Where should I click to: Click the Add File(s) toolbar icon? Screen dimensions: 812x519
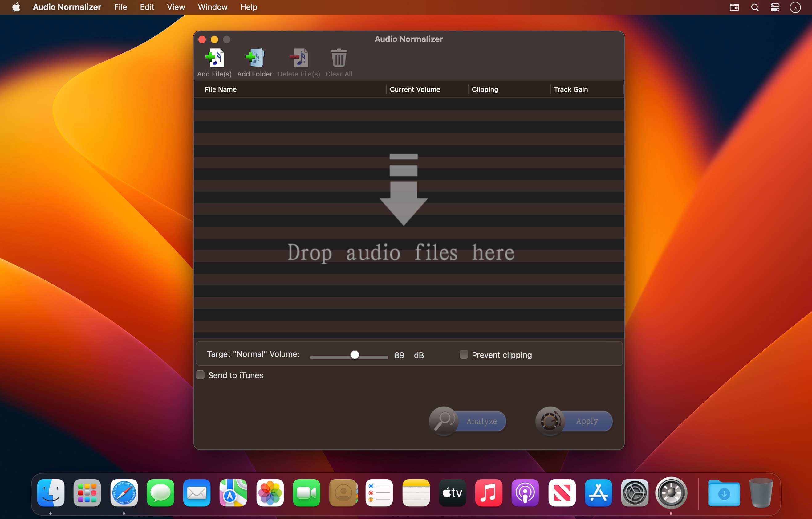pyautogui.click(x=214, y=58)
